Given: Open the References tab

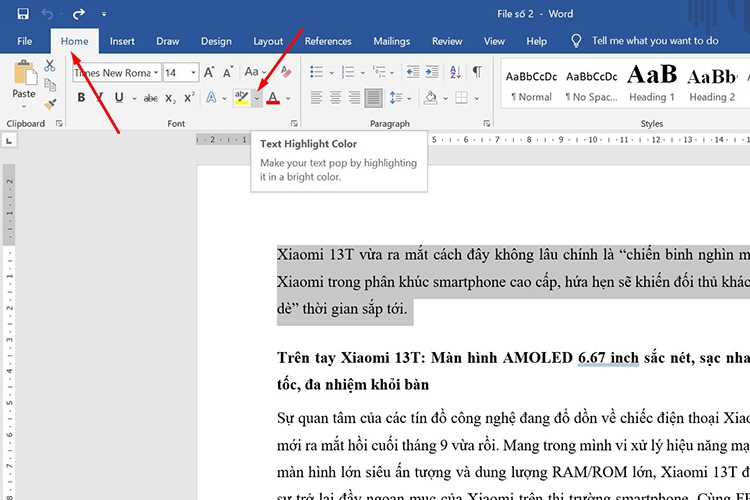Looking at the screenshot, I should pyautogui.click(x=328, y=41).
